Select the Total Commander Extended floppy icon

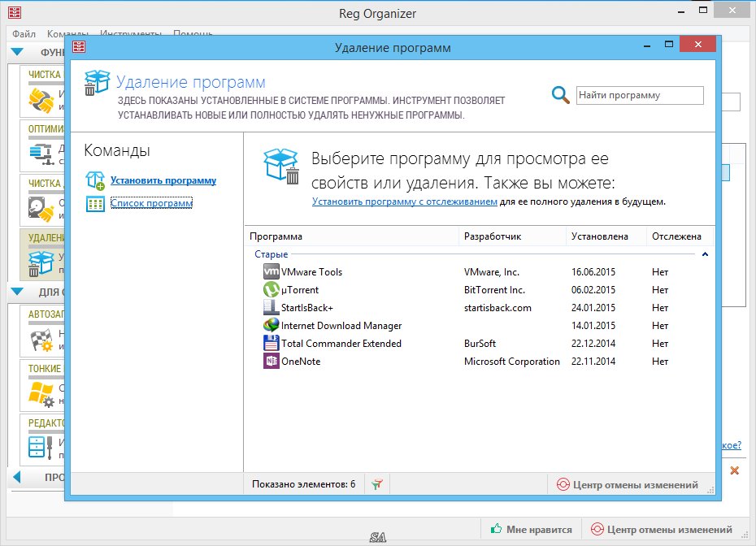click(271, 343)
